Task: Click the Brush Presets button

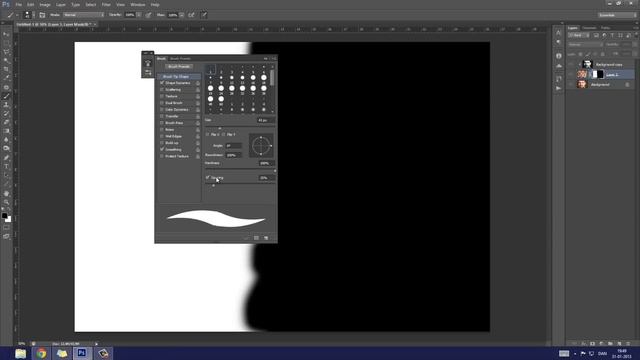Action: pyautogui.click(x=179, y=67)
